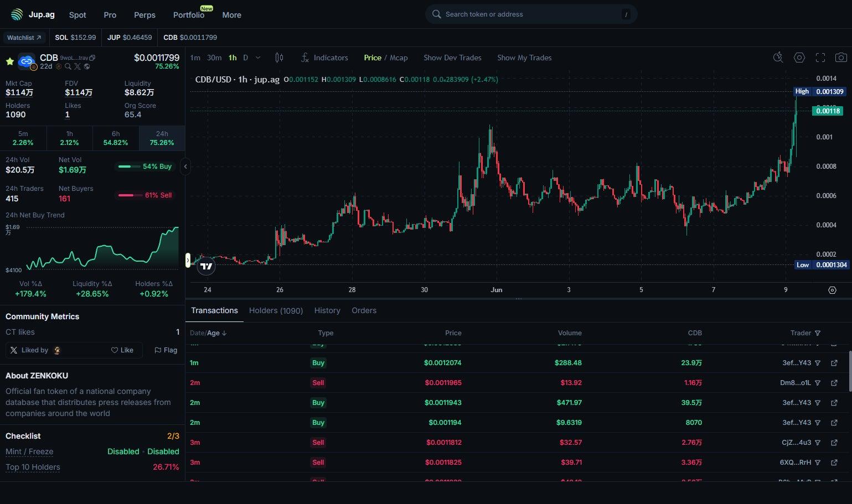Select the 24h 75.26% stats period
Viewport: 852px width, 504px height.
coord(162,138)
